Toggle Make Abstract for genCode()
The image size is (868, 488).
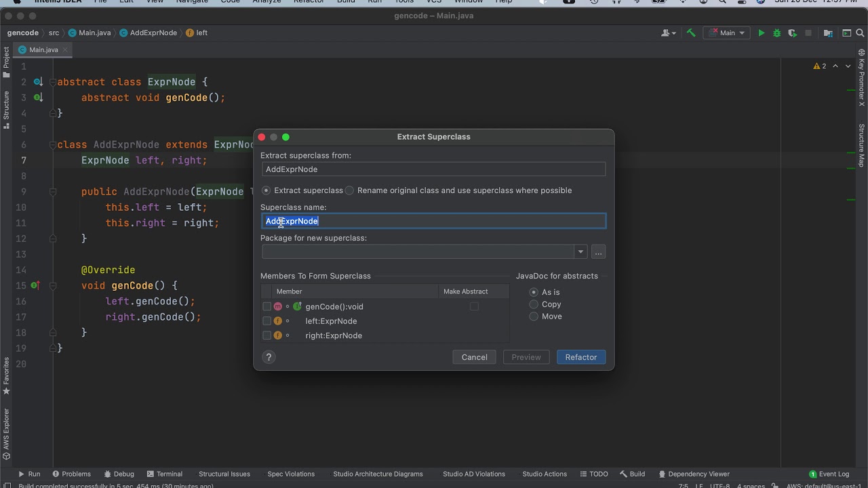point(474,306)
